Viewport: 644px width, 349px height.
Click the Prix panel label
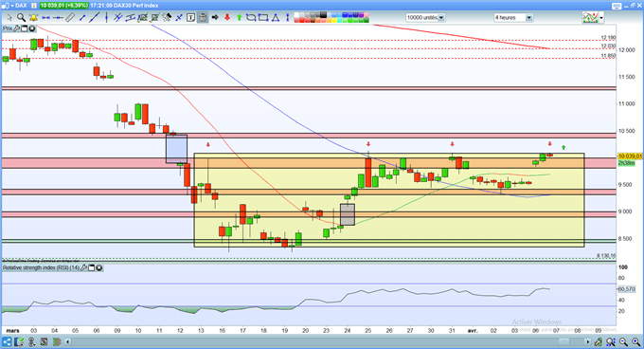pos(8,28)
